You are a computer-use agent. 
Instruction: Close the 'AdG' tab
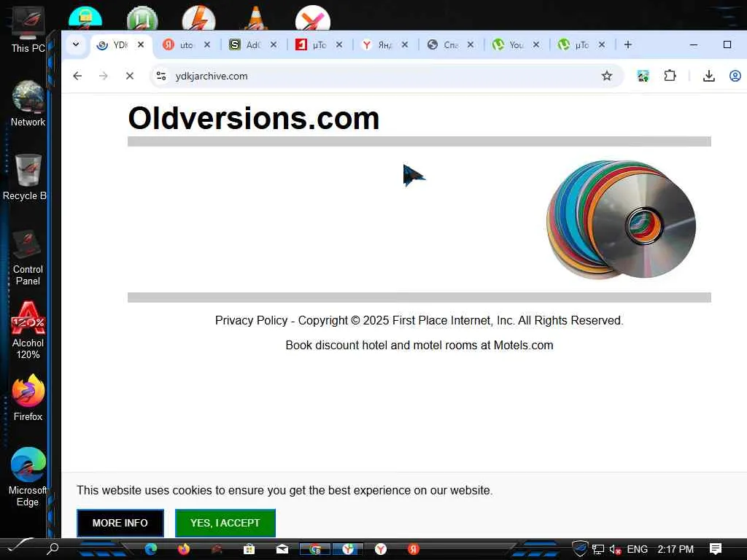tap(273, 44)
